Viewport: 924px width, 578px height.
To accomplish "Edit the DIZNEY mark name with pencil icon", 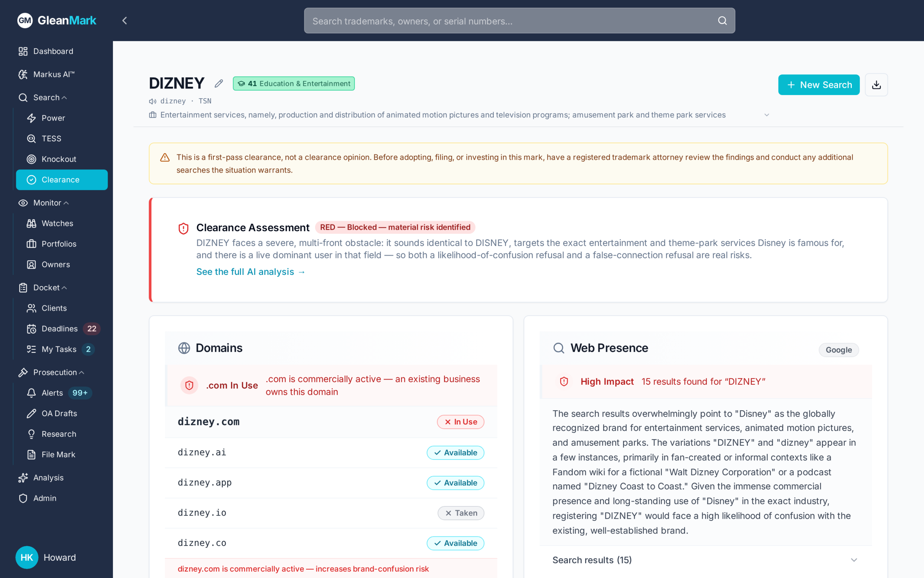I will (219, 83).
